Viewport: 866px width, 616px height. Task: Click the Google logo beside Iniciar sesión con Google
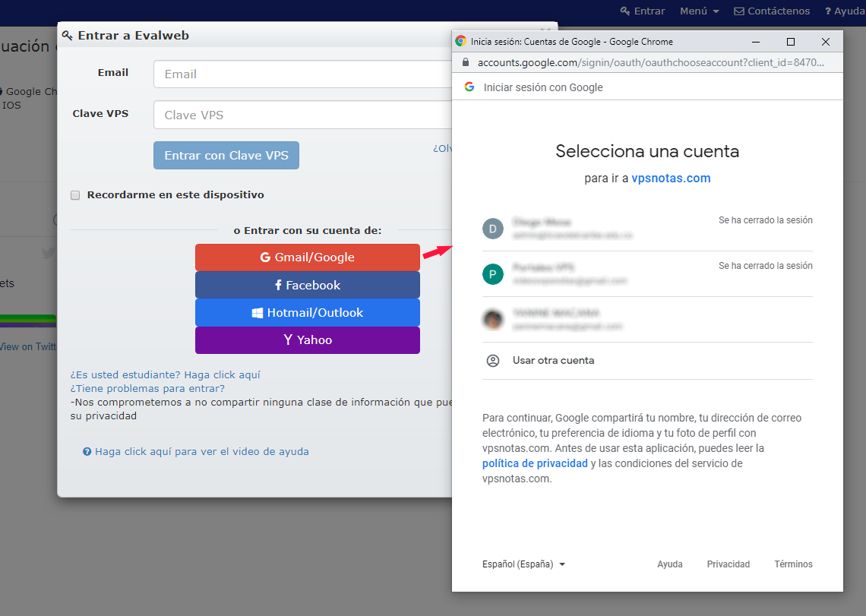point(469,87)
